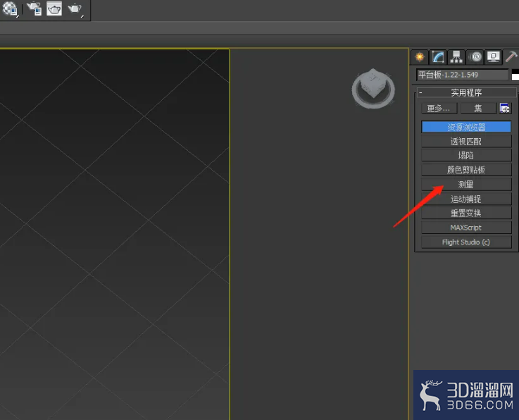Open the 颜色剪贴板 utility
519x420 pixels.
coord(466,170)
